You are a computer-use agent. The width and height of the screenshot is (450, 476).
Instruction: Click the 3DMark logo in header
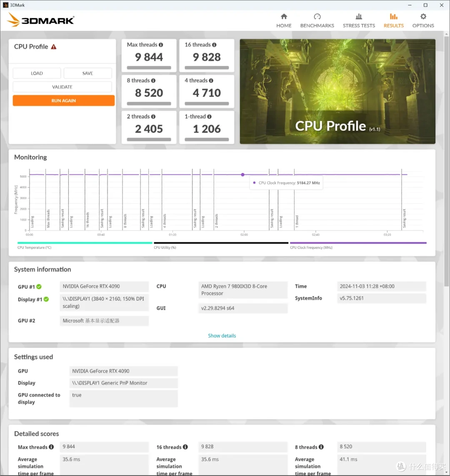[40, 20]
